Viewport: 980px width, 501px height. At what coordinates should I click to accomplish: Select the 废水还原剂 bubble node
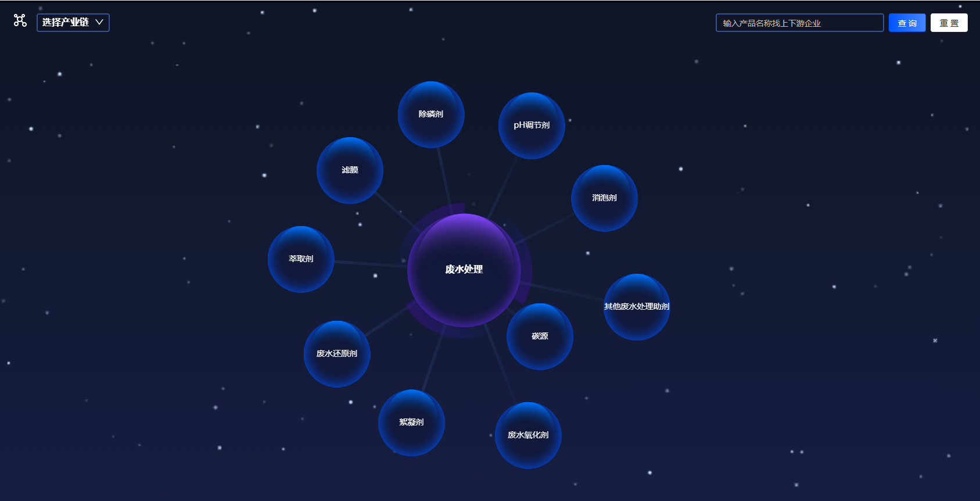coord(337,354)
